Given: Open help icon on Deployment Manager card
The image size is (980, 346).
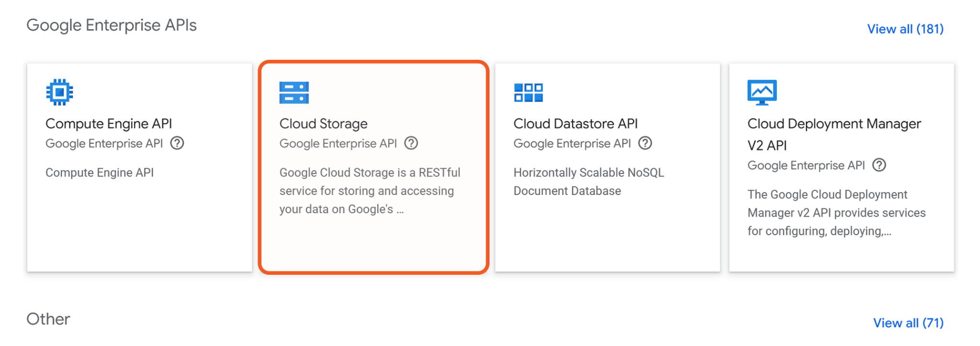Looking at the screenshot, I should click(879, 165).
